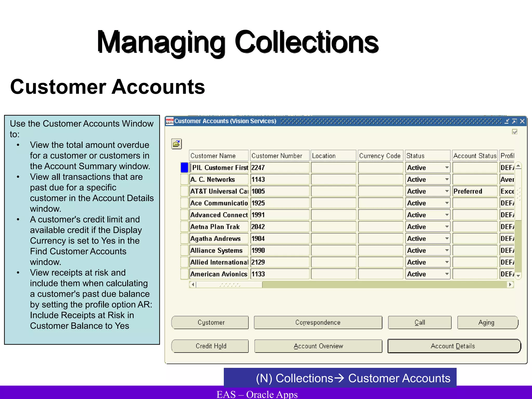The image size is (532, 399).
Task: Click the horizontal scrollbar right arrow
Action: 510,284
